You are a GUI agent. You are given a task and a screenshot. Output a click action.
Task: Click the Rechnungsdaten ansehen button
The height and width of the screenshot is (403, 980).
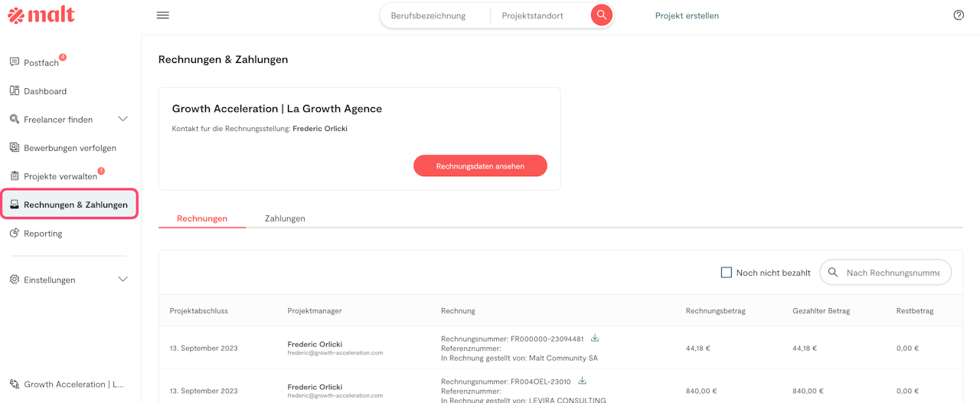[480, 165]
